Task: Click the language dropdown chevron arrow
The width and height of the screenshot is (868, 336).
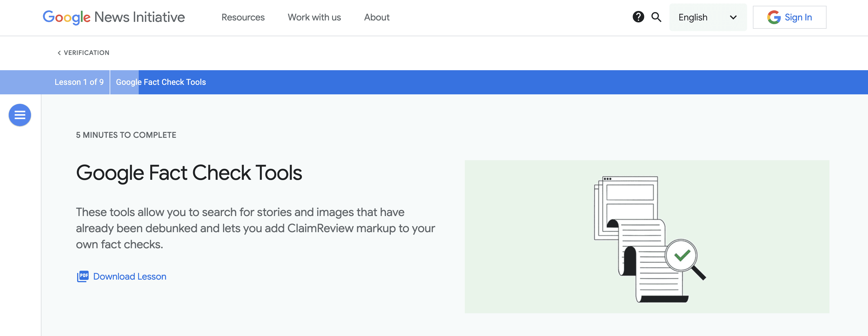Action: [733, 18]
